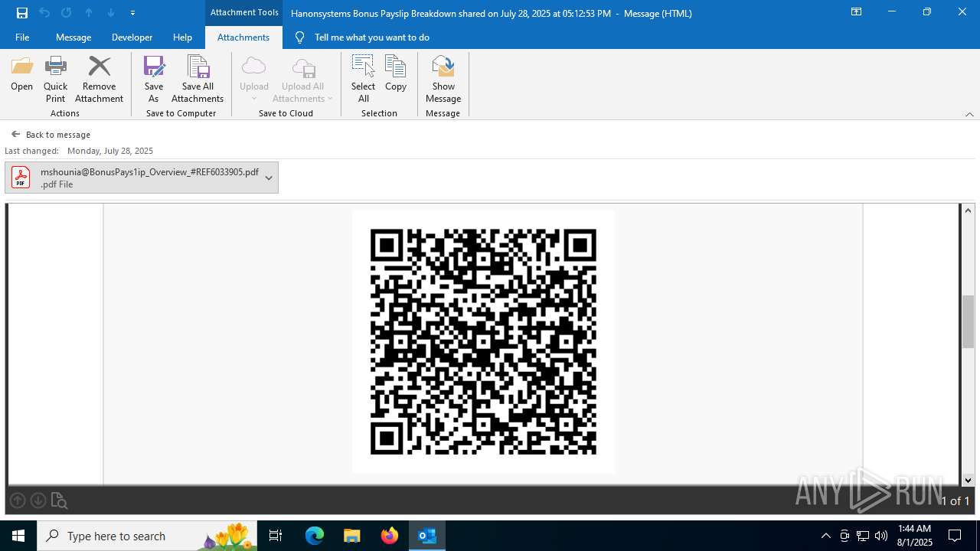
Task: Click previous page icon in PDF preview bar
Action: coord(18,500)
